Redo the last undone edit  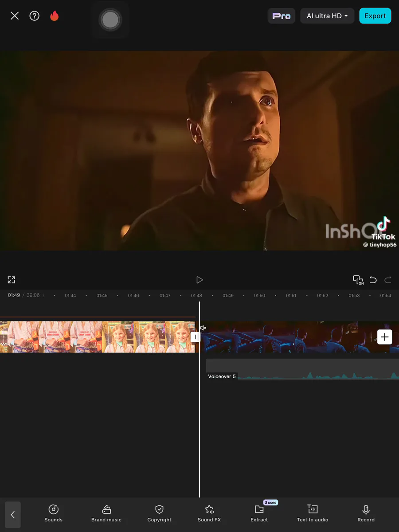388,280
